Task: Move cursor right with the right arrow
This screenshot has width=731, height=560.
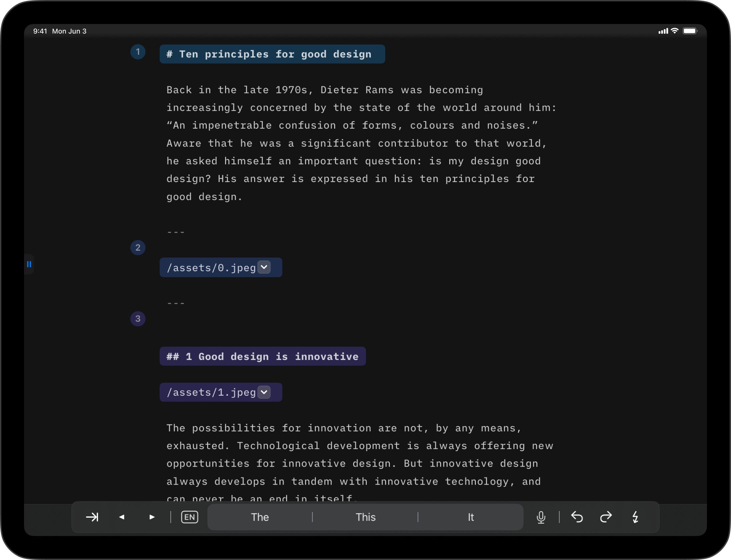Action: 152,517
